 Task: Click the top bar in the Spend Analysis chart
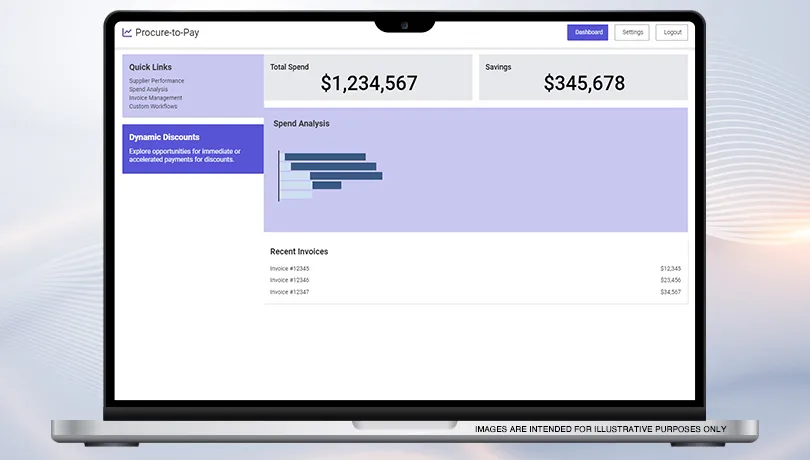(325, 157)
